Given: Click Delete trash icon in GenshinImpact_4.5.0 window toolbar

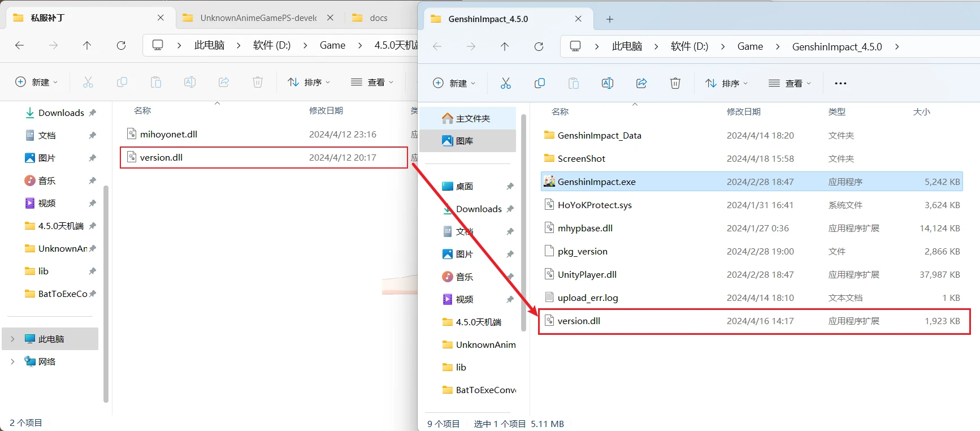Looking at the screenshot, I should (675, 83).
